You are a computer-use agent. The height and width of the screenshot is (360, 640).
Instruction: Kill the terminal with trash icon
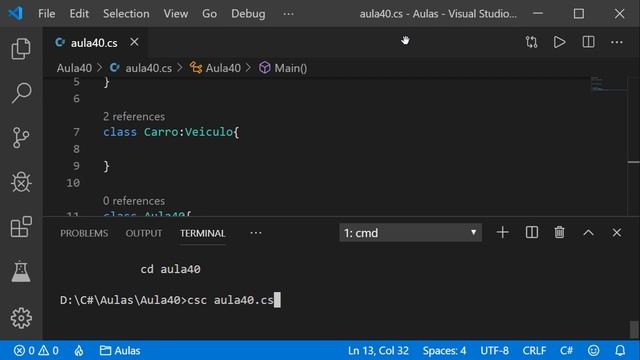(559, 233)
